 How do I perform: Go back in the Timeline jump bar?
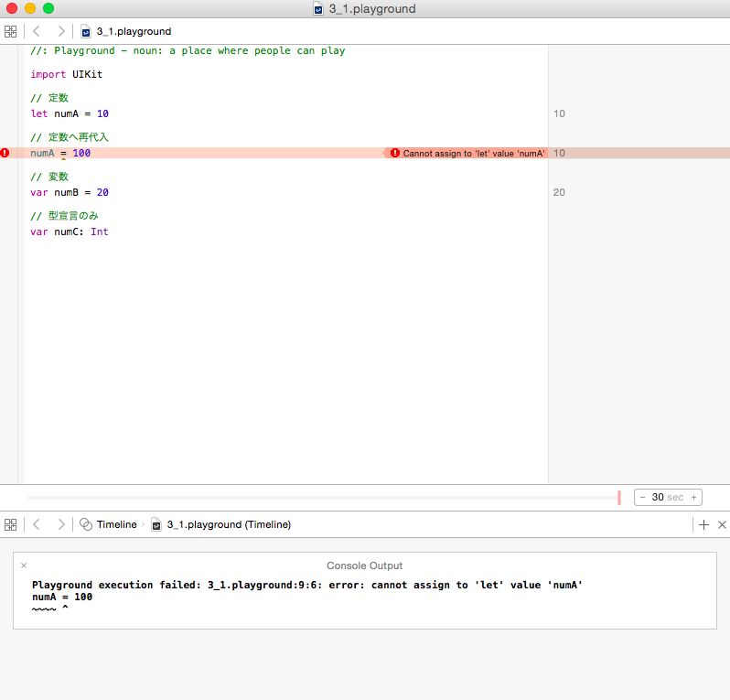tap(37, 524)
